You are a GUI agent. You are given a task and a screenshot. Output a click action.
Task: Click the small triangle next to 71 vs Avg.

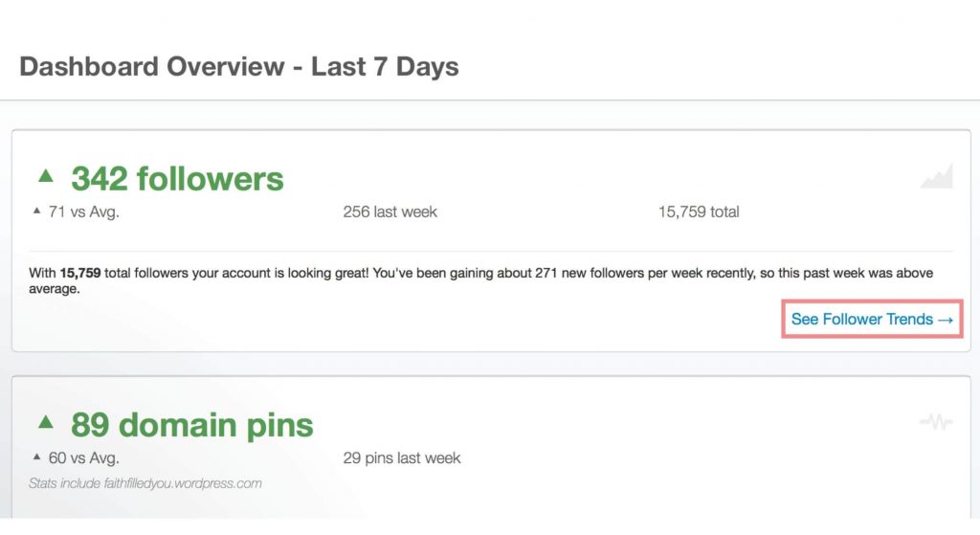pos(37,212)
